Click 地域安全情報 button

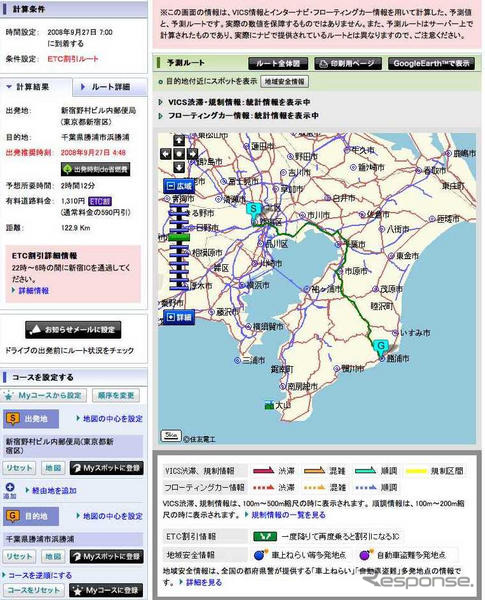284,82
